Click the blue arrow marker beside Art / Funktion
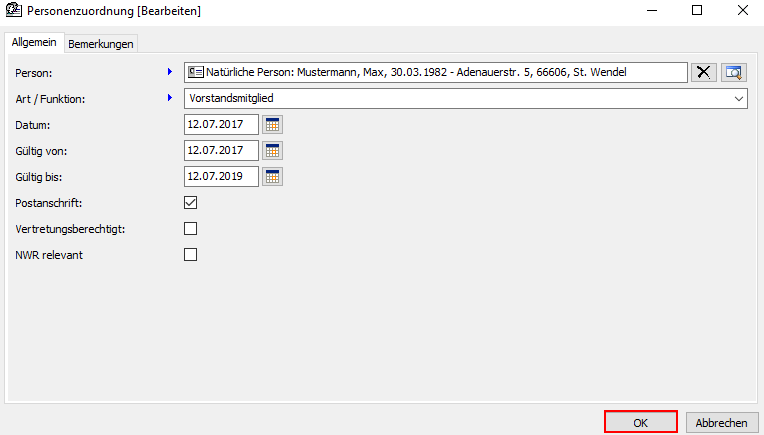764x435 pixels. (170, 98)
